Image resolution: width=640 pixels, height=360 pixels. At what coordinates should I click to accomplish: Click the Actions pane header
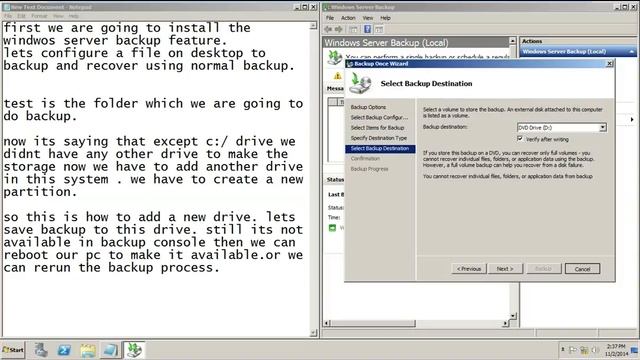coord(578,41)
